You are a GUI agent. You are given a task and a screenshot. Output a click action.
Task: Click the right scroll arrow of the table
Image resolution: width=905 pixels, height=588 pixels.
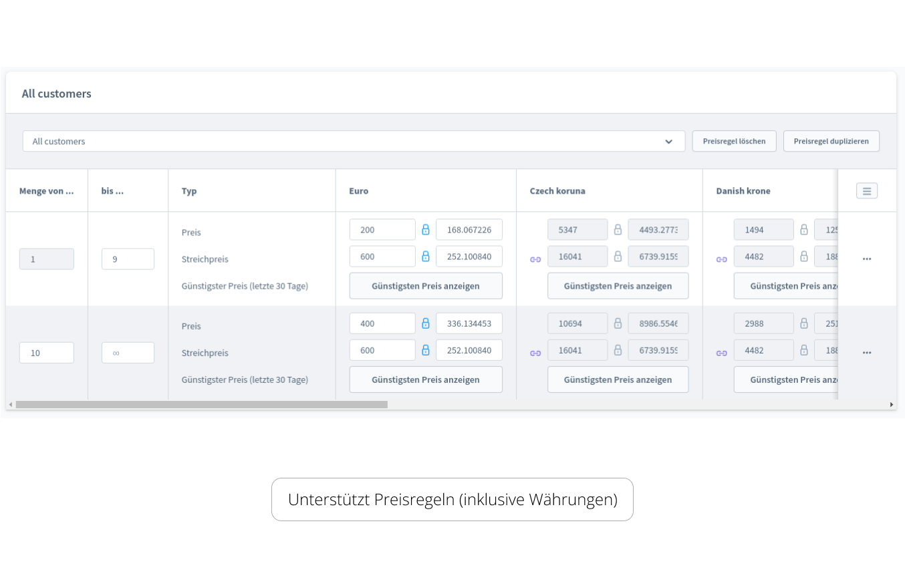click(891, 404)
